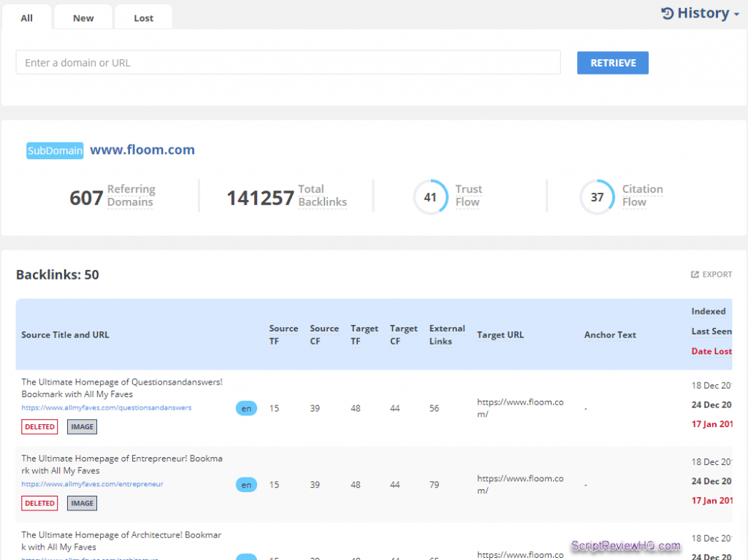Click the Trust Flow circular gauge showing 41
This screenshot has height=560, width=748.
[430, 197]
